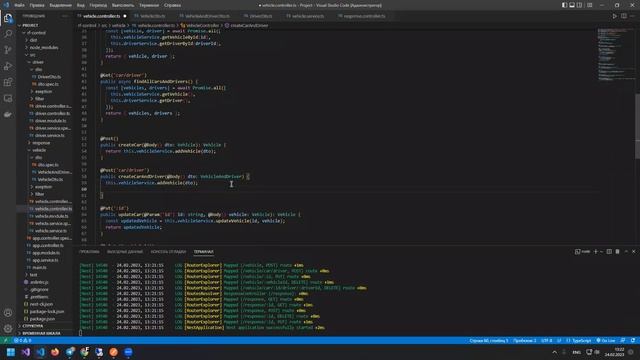Collapse the driver folder
Viewport: 640px width, 360px height.
(x=38, y=62)
